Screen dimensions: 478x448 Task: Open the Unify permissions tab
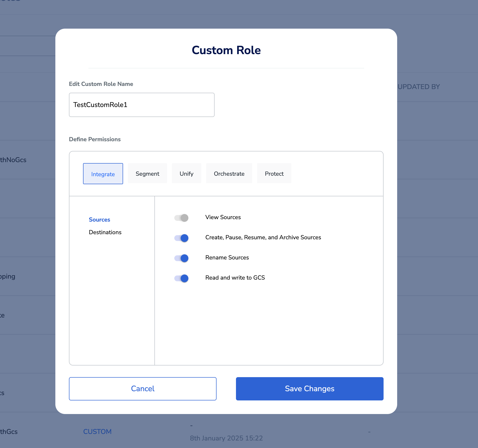(x=186, y=174)
